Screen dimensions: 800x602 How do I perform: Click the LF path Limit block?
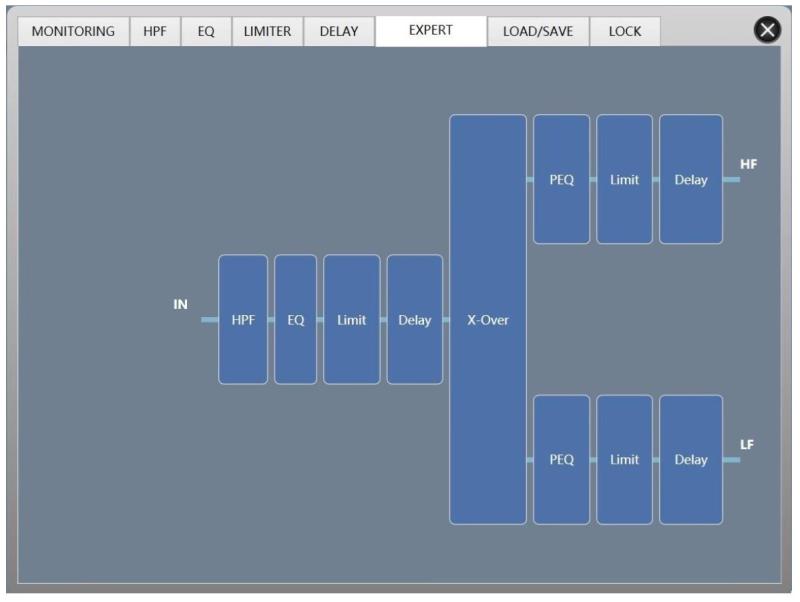pyautogui.click(x=625, y=460)
